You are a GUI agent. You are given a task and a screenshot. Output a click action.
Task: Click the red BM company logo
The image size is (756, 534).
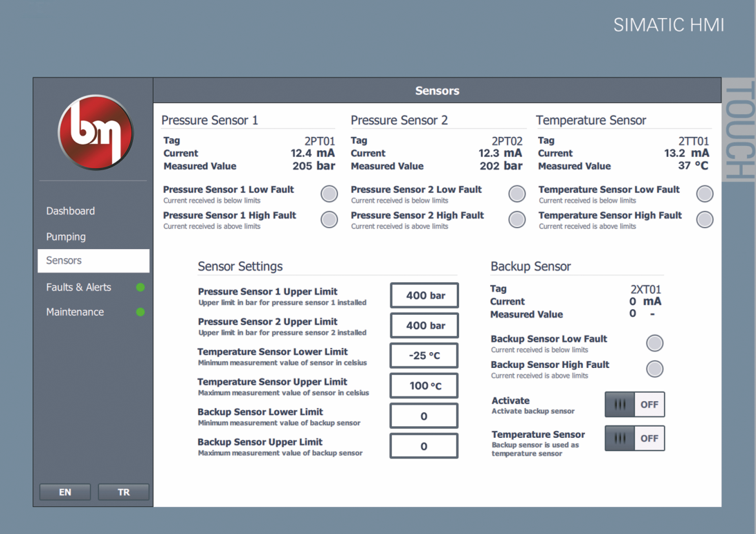(x=96, y=132)
